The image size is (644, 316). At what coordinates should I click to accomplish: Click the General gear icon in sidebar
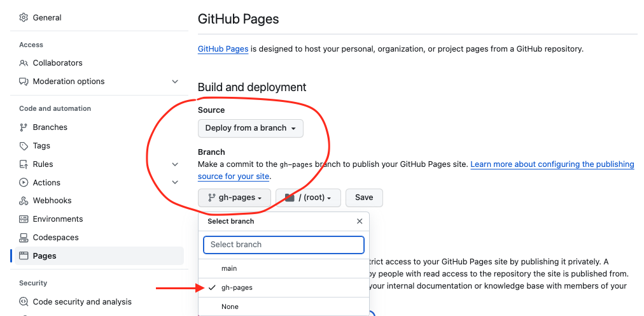[24, 18]
